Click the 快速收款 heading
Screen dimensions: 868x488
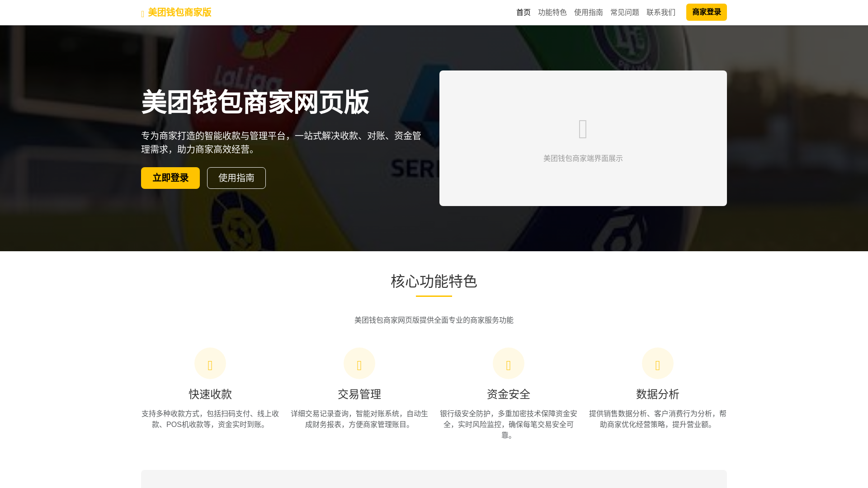click(x=210, y=394)
